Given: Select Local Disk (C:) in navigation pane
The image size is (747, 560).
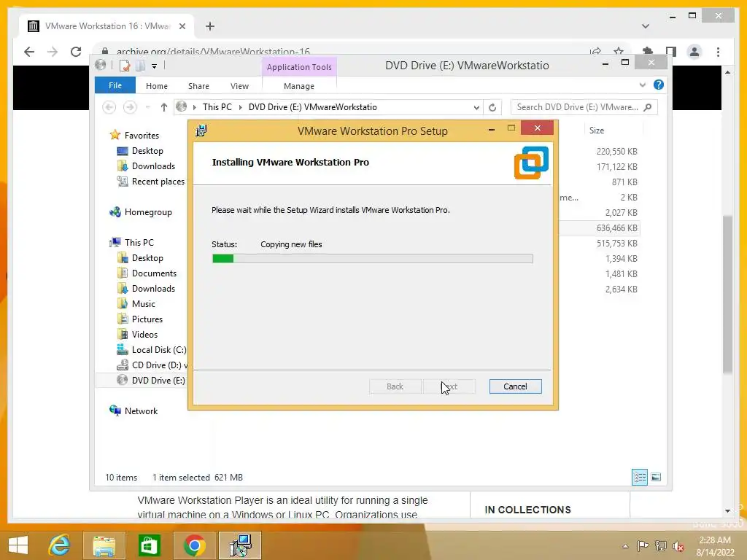Looking at the screenshot, I should [x=158, y=349].
